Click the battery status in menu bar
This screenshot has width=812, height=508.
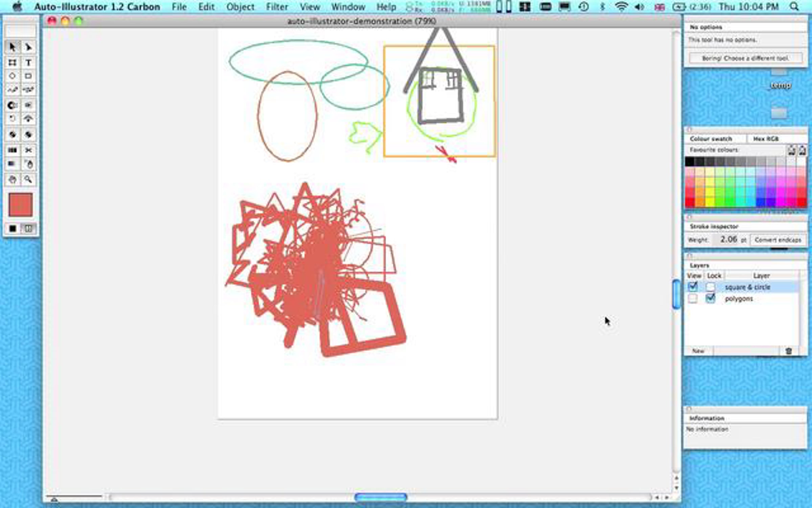pyautogui.click(x=691, y=6)
